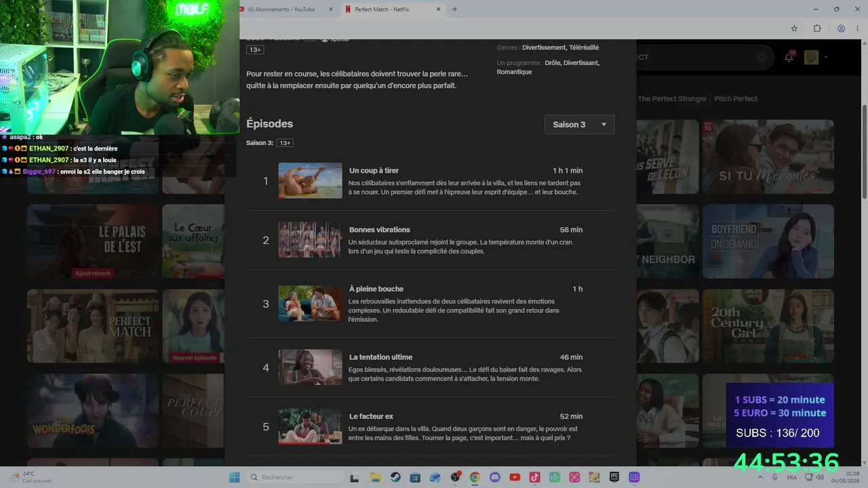
Task: Play episode 2 thumbnail "Bonnes vibrations"
Action: pyautogui.click(x=310, y=240)
